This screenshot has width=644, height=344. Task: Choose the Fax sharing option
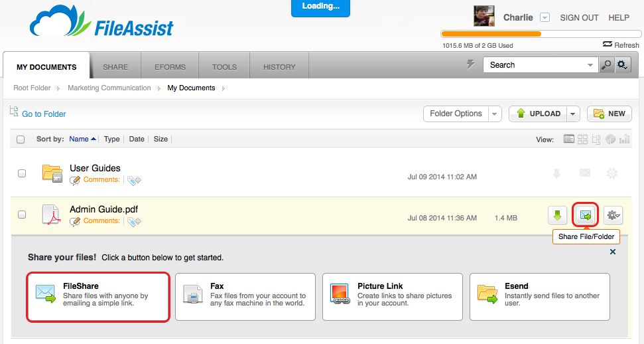[245, 297]
